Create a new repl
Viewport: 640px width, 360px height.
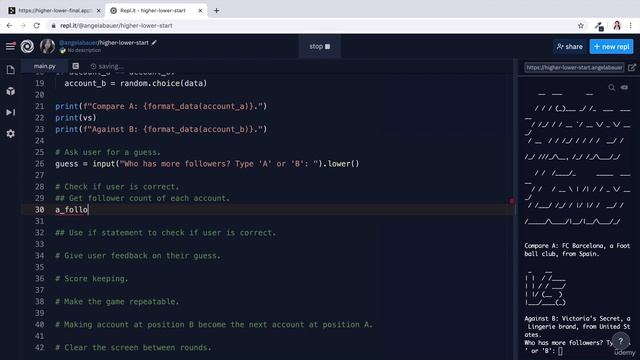pos(611,47)
